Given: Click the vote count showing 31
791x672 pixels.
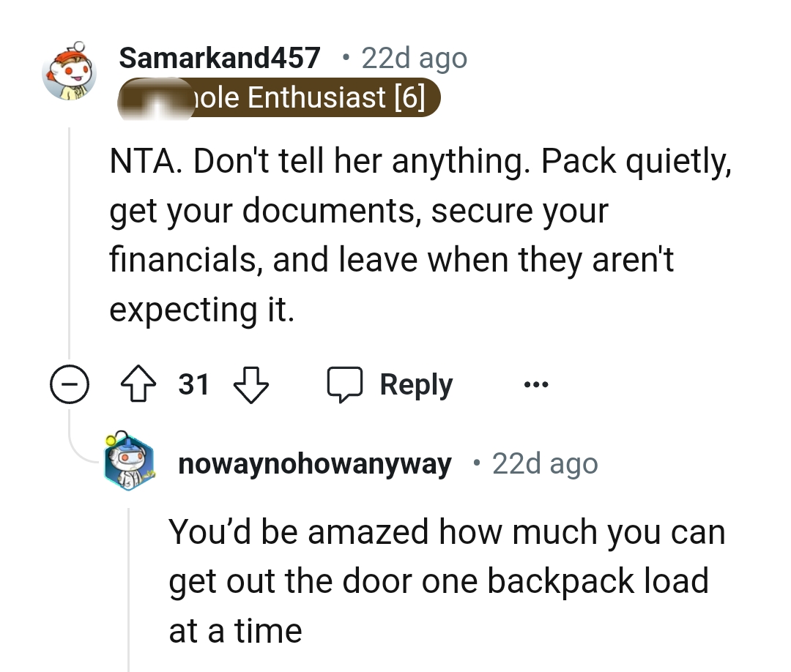Looking at the screenshot, I should click(x=193, y=384).
